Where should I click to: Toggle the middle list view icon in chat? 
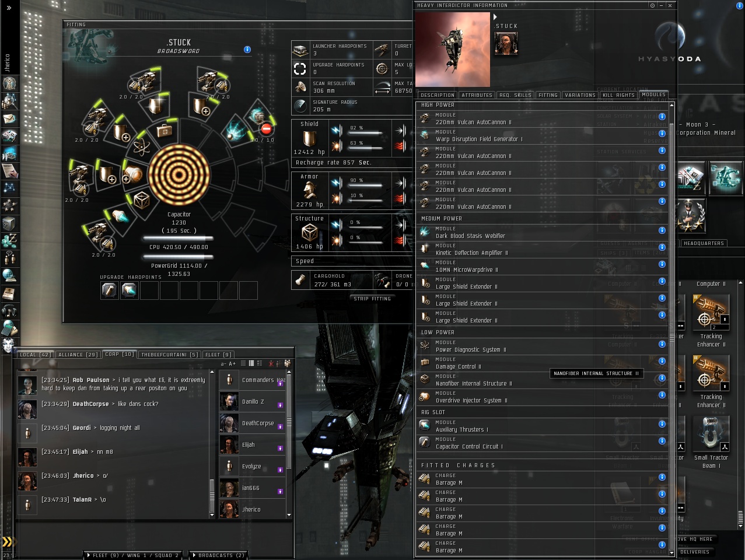251,363
